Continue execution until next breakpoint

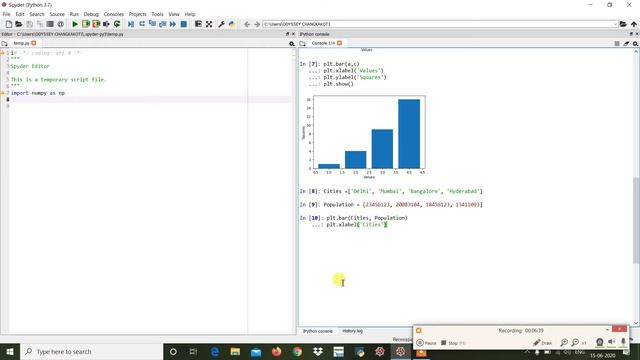173,24
